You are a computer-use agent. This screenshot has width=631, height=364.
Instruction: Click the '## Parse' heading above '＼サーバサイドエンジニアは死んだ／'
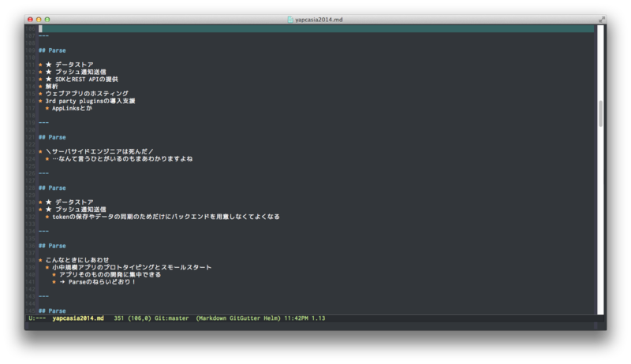click(x=52, y=137)
